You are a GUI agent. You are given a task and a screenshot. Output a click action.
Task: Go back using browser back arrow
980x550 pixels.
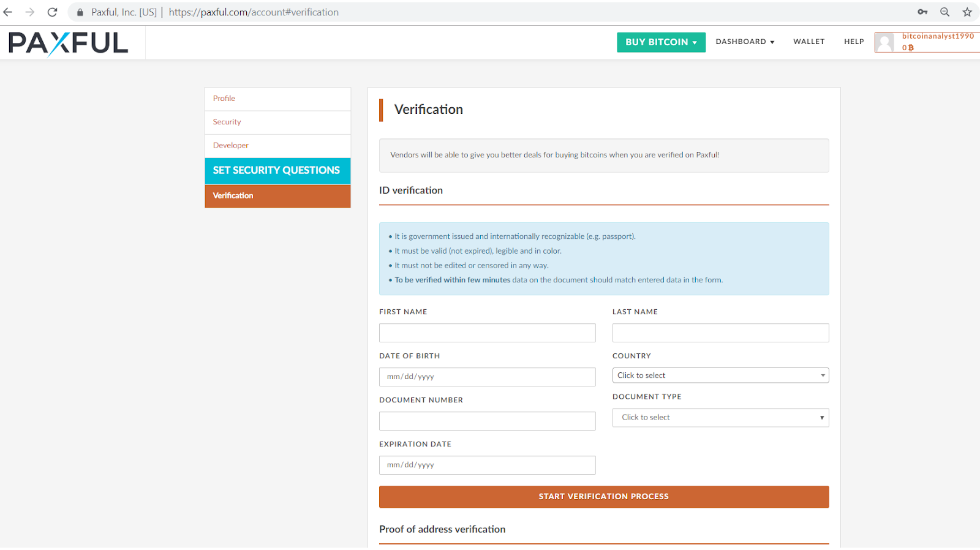tap(8, 12)
